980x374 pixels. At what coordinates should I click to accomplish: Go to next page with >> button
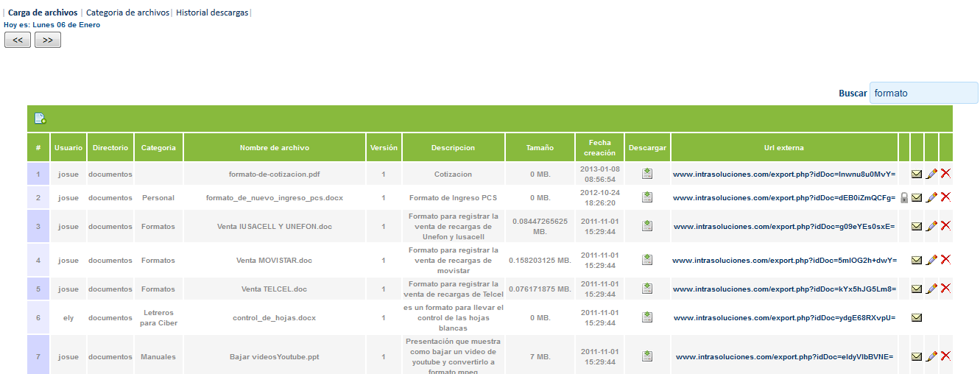click(x=48, y=40)
